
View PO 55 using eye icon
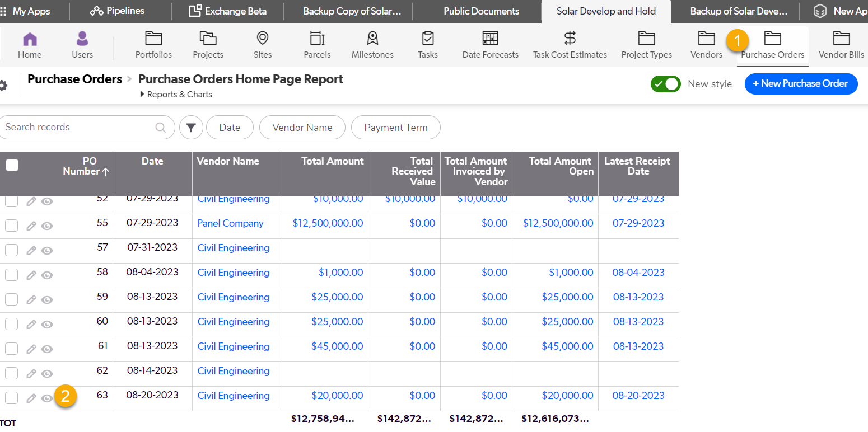[x=48, y=226]
